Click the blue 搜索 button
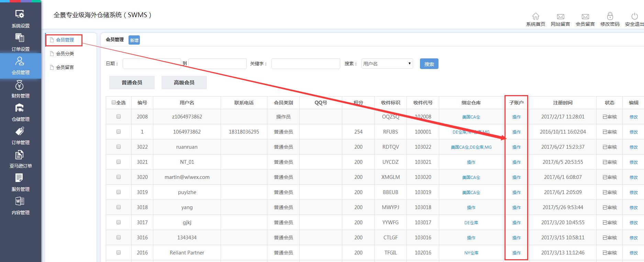Screen dimensions: 644x262 (429, 64)
